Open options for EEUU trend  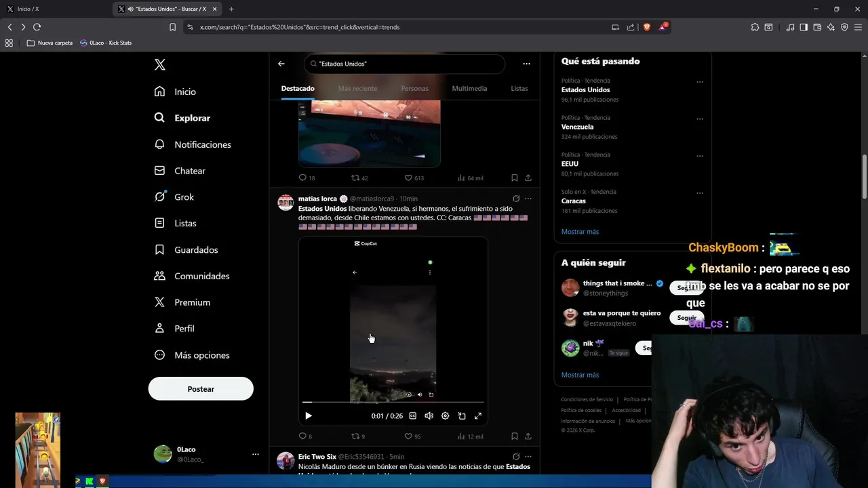[700, 157]
